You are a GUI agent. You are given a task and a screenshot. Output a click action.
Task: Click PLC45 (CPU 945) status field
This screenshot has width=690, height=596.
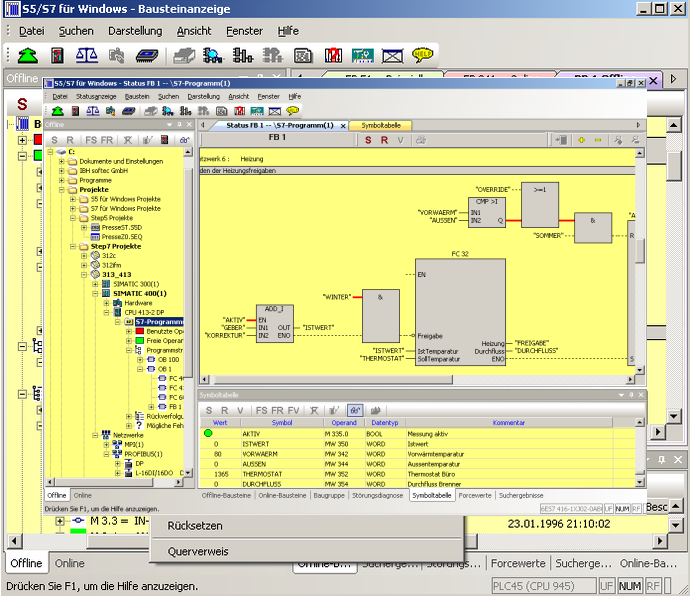[x=543, y=586]
